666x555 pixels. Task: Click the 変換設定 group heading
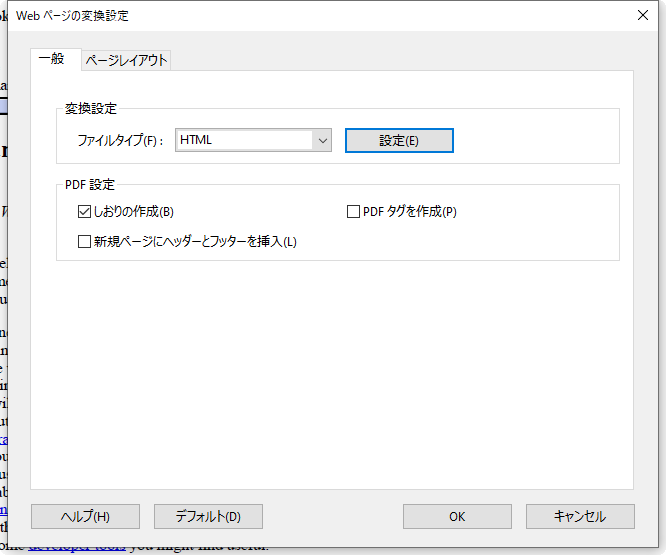91,109
